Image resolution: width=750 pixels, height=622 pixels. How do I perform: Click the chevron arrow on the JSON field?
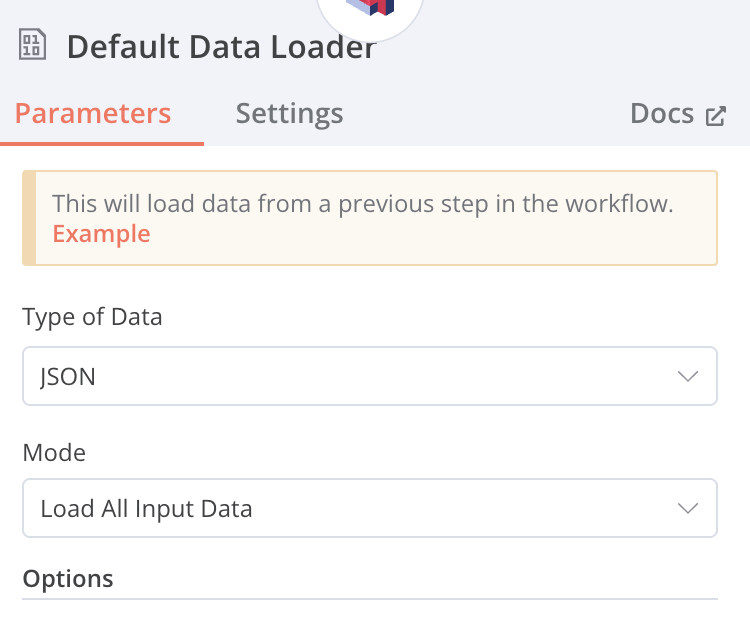tap(687, 376)
